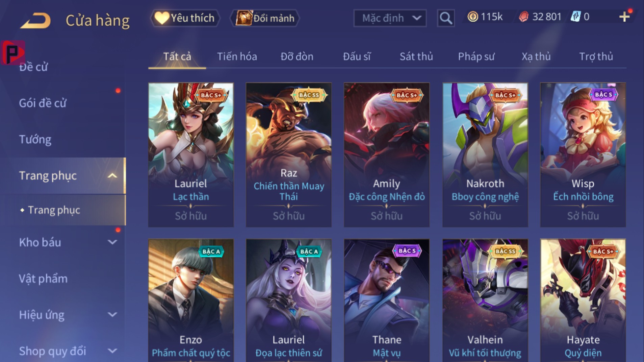Screen dimensions: 644x362
Task: Click the golden back arrow icon
Action: pos(35,20)
